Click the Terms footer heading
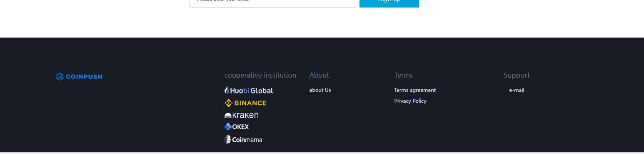The height and width of the screenshot is (154, 644). (404, 75)
